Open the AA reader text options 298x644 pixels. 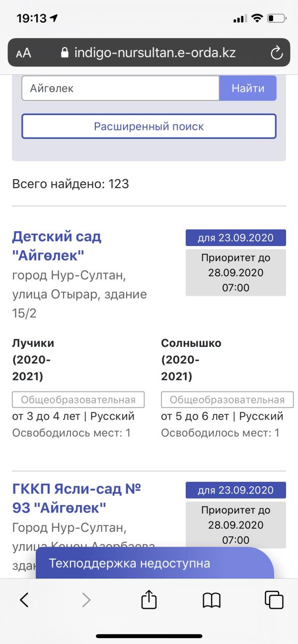pyautogui.click(x=23, y=53)
